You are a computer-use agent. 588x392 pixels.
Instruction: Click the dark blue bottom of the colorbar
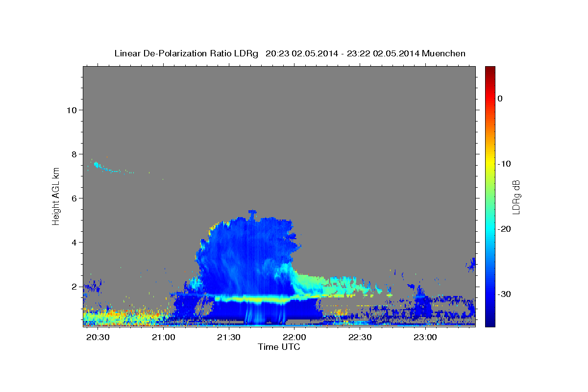pos(490,321)
